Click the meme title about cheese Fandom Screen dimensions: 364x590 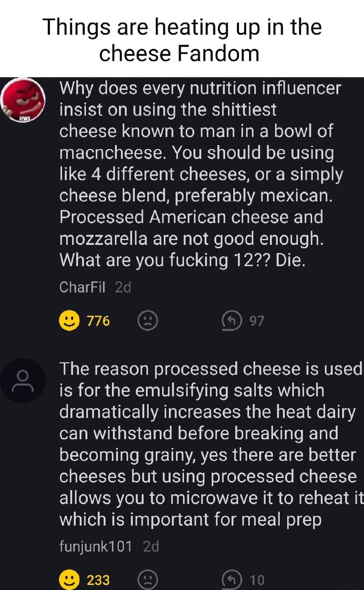[x=182, y=41]
